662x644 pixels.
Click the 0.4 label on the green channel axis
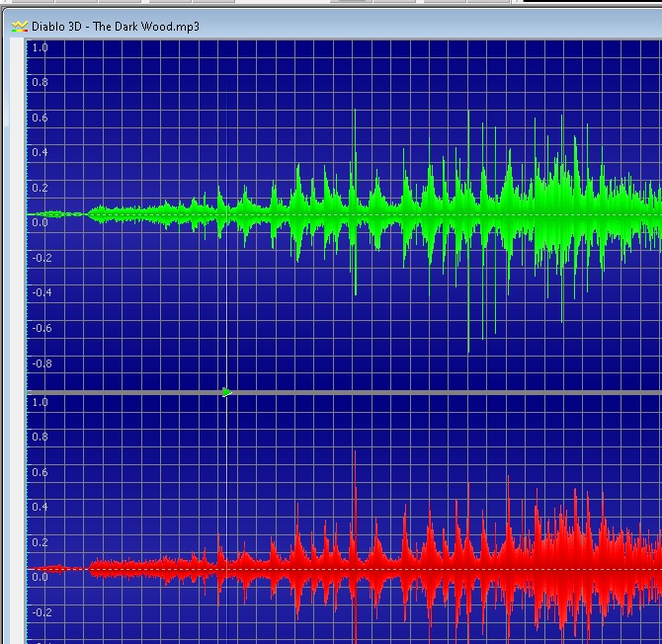point(40,152)
